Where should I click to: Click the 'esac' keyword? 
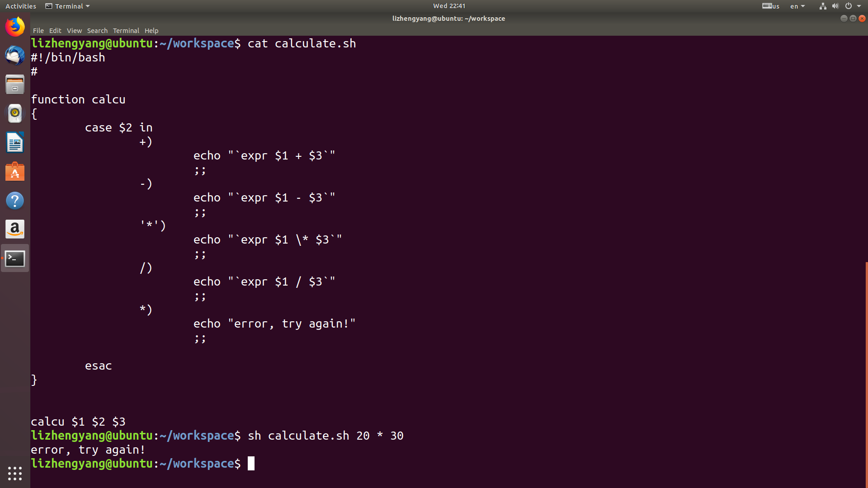[99, 366]
